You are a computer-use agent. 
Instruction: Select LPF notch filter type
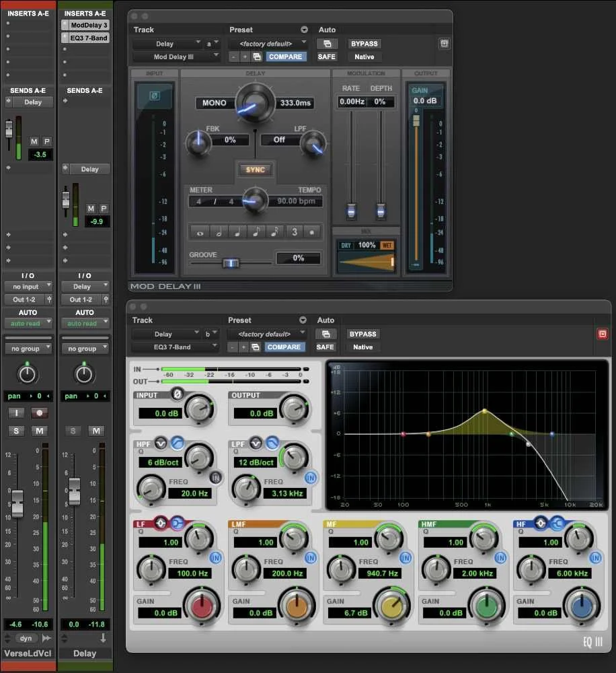click(x=256, y=443)
